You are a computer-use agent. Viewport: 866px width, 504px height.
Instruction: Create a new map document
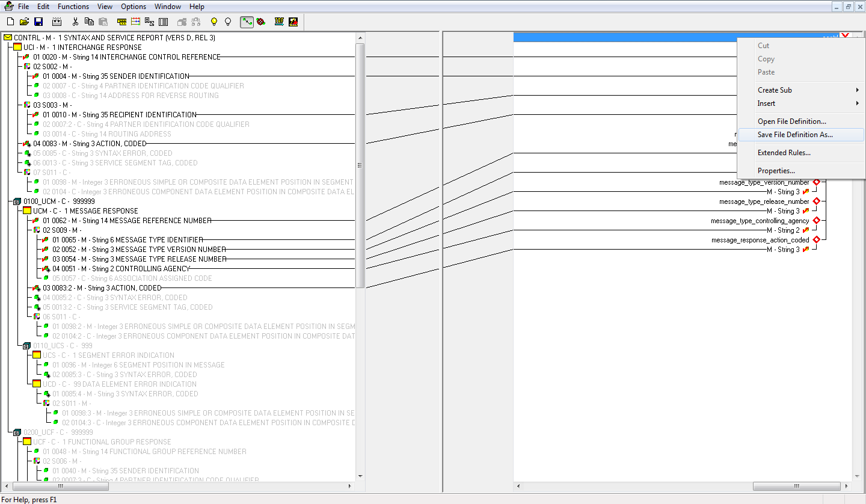tap(10, 22)
